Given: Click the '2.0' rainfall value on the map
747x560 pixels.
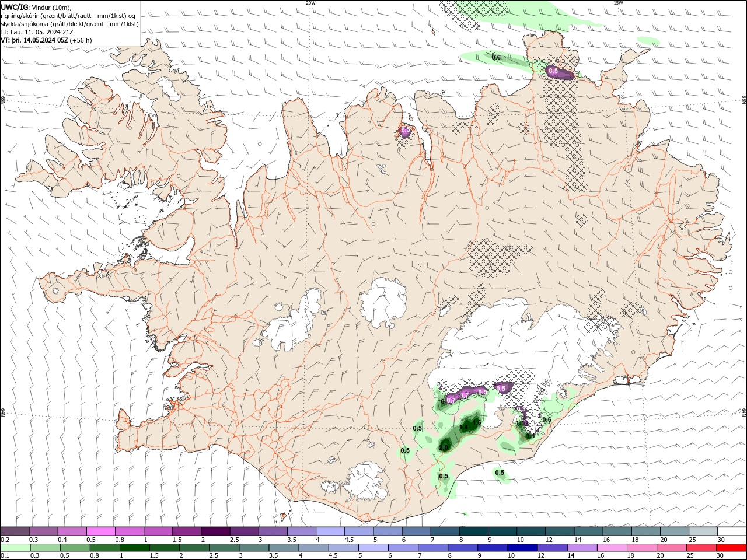Looking at the screenshot, I should (444, 447).
